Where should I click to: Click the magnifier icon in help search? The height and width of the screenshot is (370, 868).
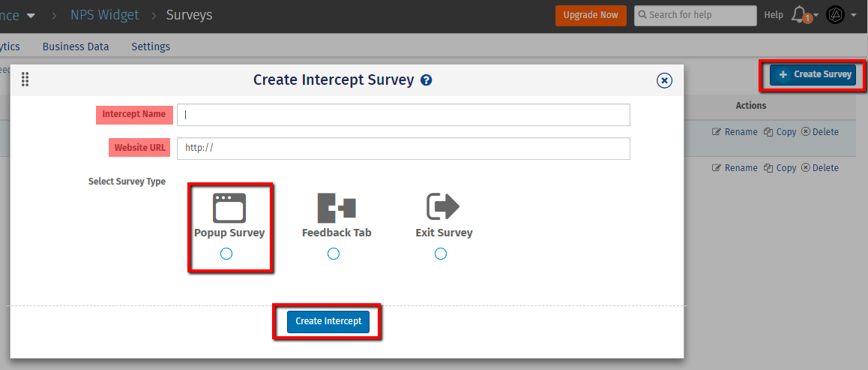pos(642,15)
